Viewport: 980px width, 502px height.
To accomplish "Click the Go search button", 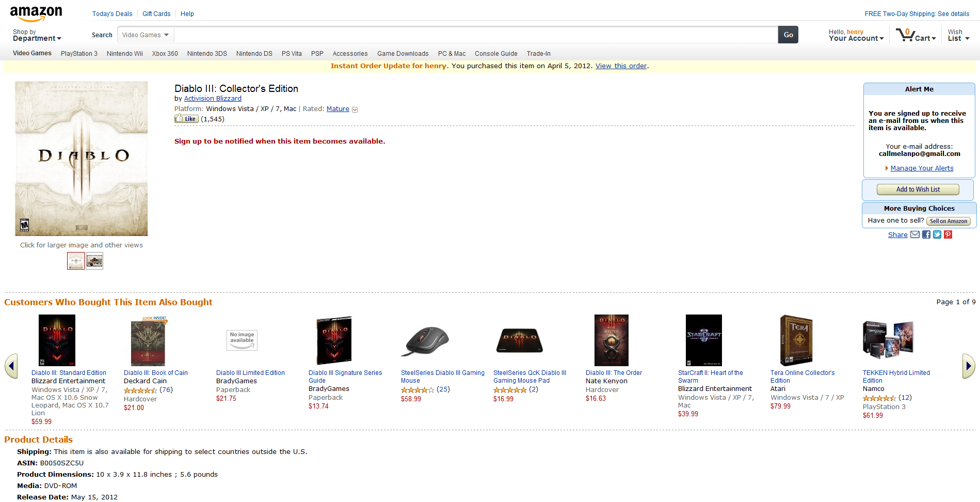I will (788, 35).
